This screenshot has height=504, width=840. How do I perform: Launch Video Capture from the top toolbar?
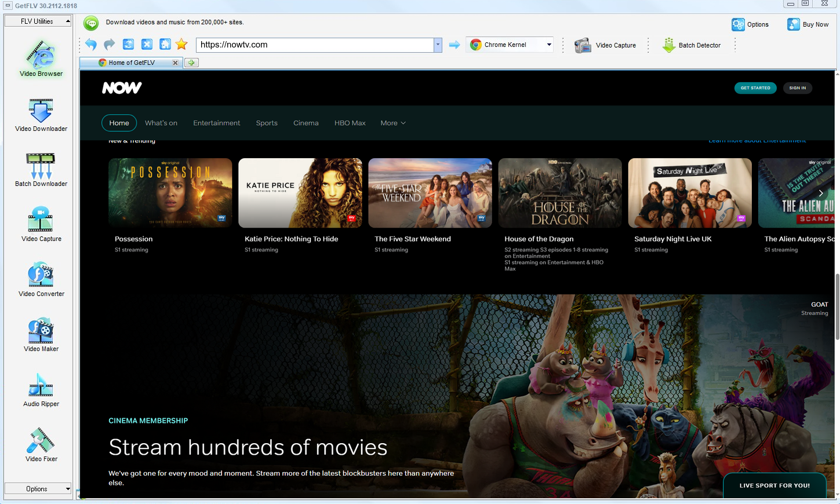coord(605,45)
